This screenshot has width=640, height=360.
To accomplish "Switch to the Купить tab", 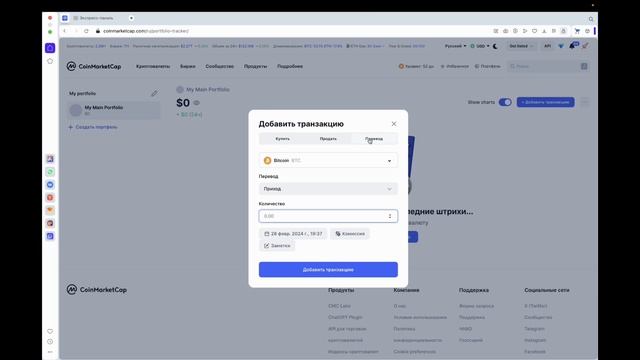I will click(x=282, y=139).
